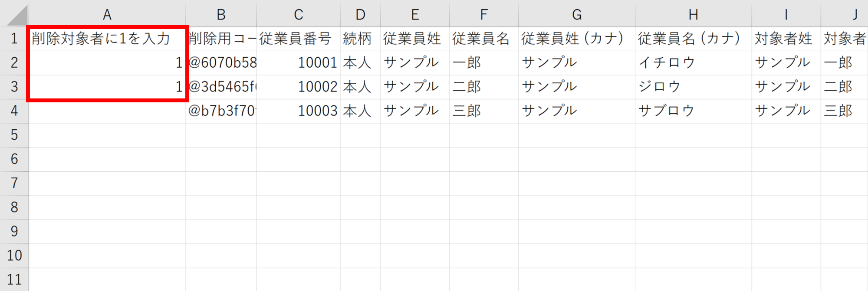
Task: Click cell with code @6070b58
Action: point(221,63)
